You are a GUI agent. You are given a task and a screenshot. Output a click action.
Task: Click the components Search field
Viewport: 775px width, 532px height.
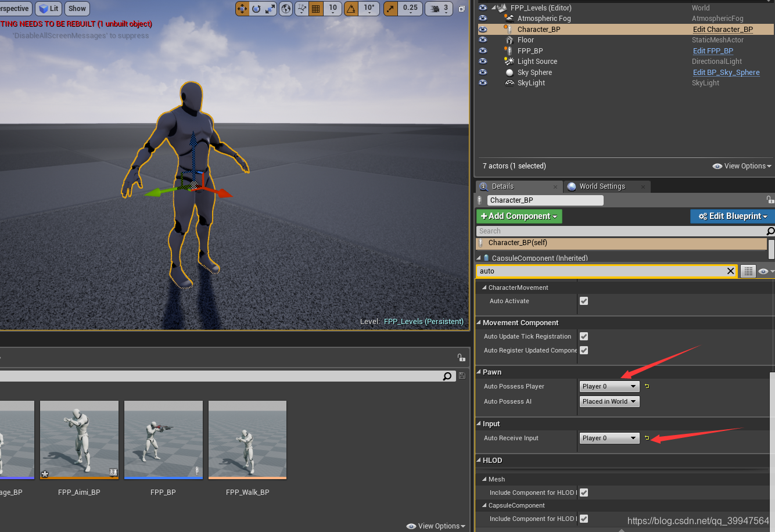[620, 231]
